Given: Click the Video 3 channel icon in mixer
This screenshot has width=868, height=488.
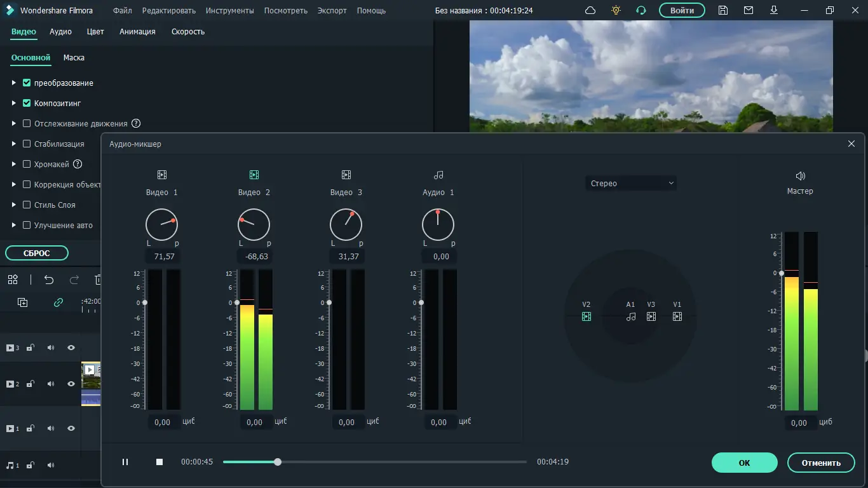Looking at the screenshot, I should (x=346, y=175).
